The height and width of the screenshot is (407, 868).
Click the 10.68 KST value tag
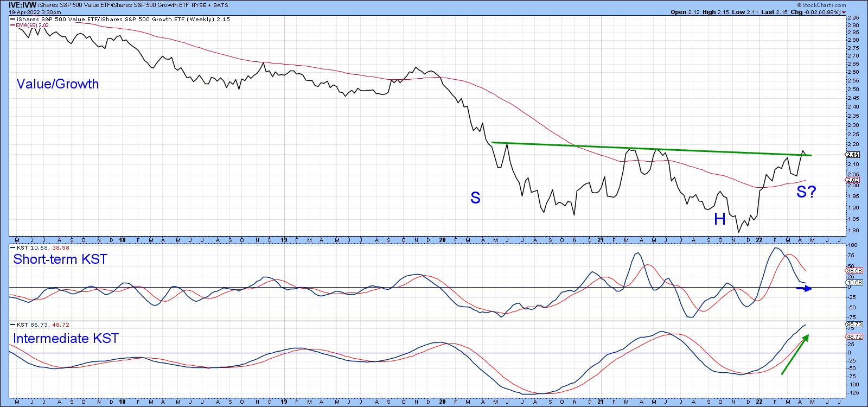click(x=854, y=282)
